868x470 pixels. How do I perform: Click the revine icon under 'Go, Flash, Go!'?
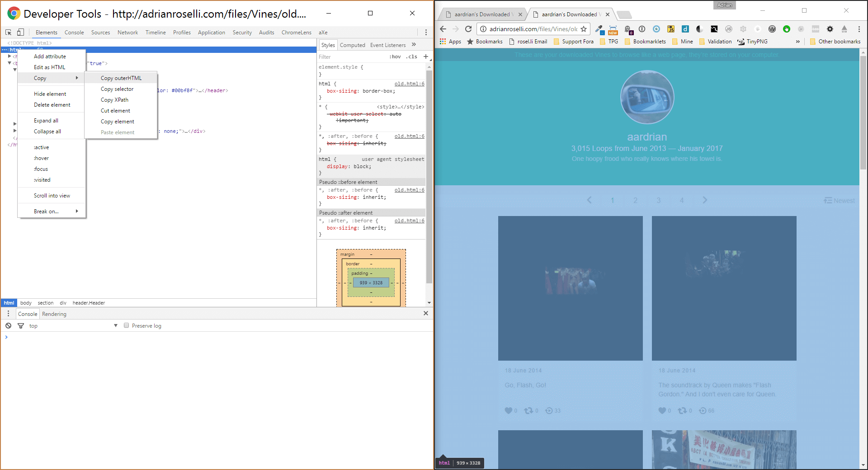pyautogui.click(x=528, y=411)
